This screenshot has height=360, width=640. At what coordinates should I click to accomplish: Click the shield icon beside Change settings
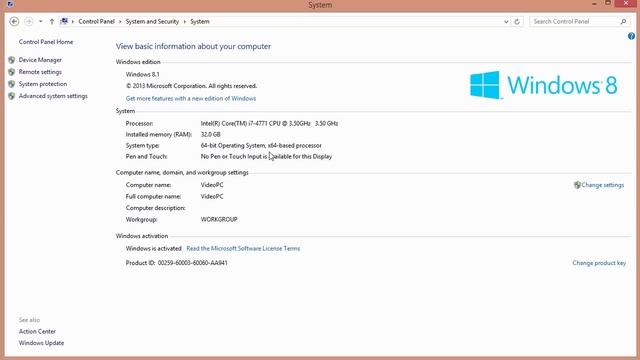click(577, 185)
